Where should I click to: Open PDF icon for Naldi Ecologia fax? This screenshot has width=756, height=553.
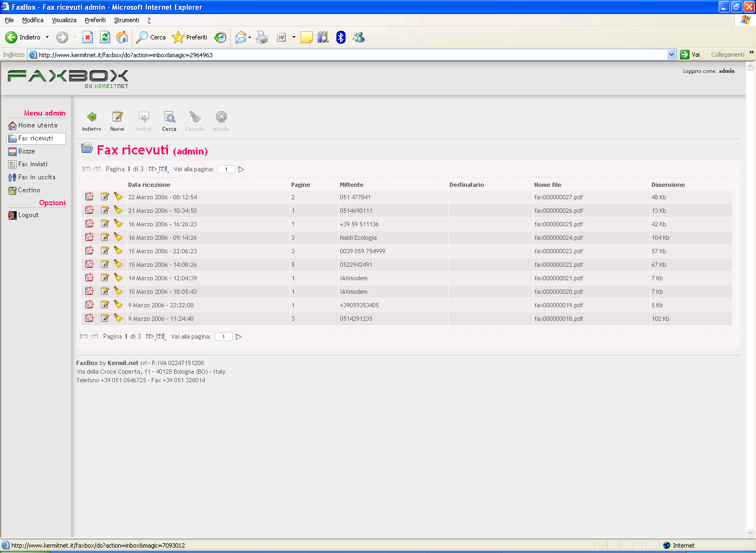90,237
